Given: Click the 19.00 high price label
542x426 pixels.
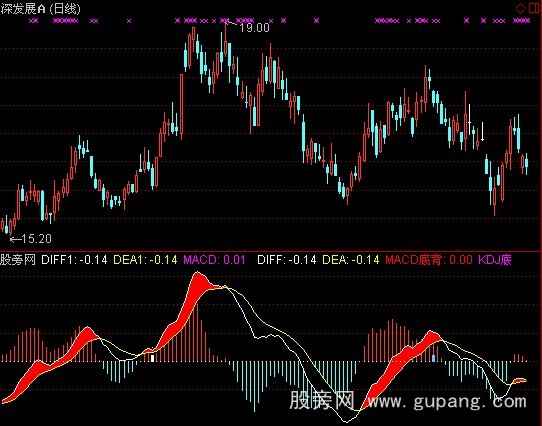Looking at the screenshot, I should click(254, 28).
